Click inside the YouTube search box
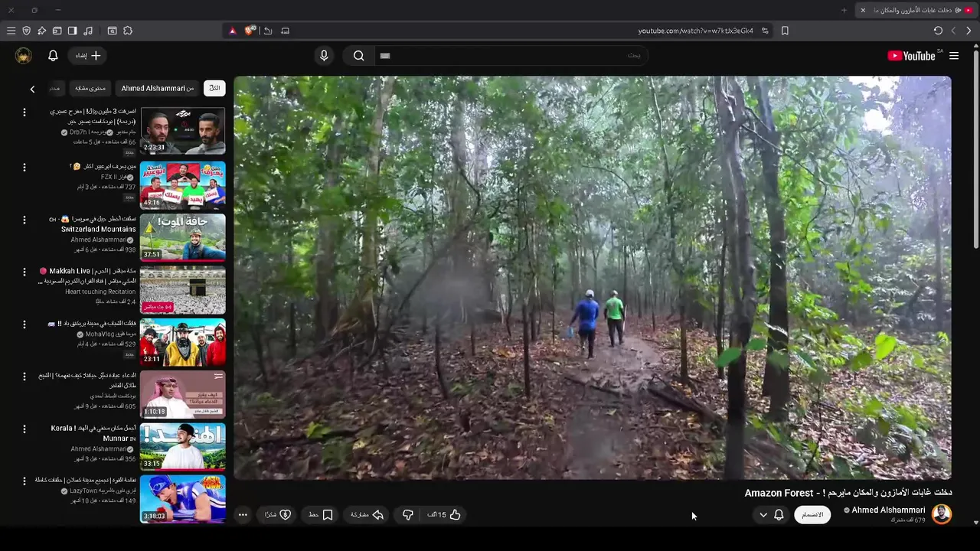 click(511, 55)
